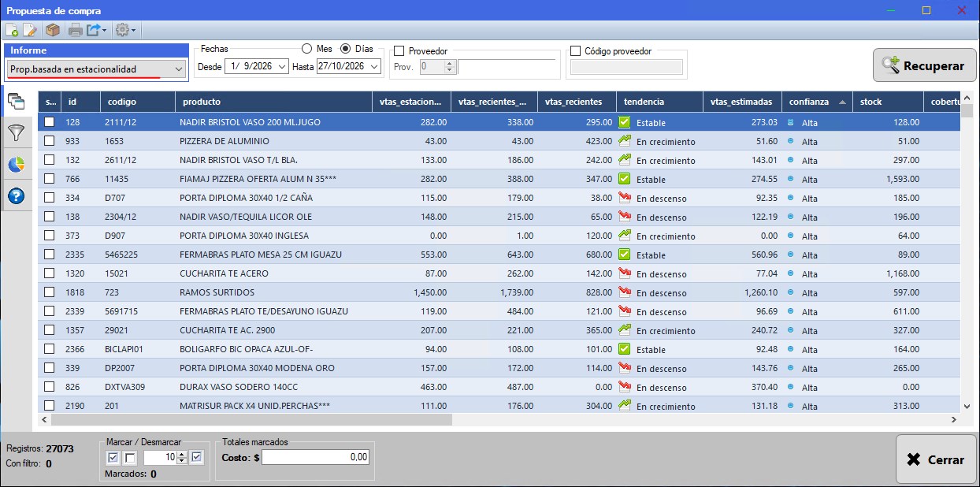Click the declining icon on DURAX VASO SODERO row
Image resolution: width=980 pixels, height=487 pixels.
click(625, 387)
